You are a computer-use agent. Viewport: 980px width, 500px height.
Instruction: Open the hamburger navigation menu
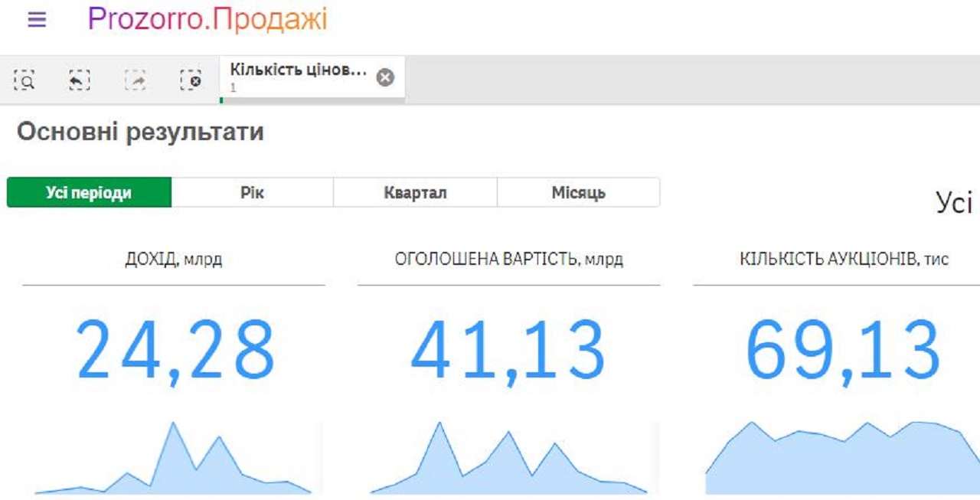(x=37, y=20)
